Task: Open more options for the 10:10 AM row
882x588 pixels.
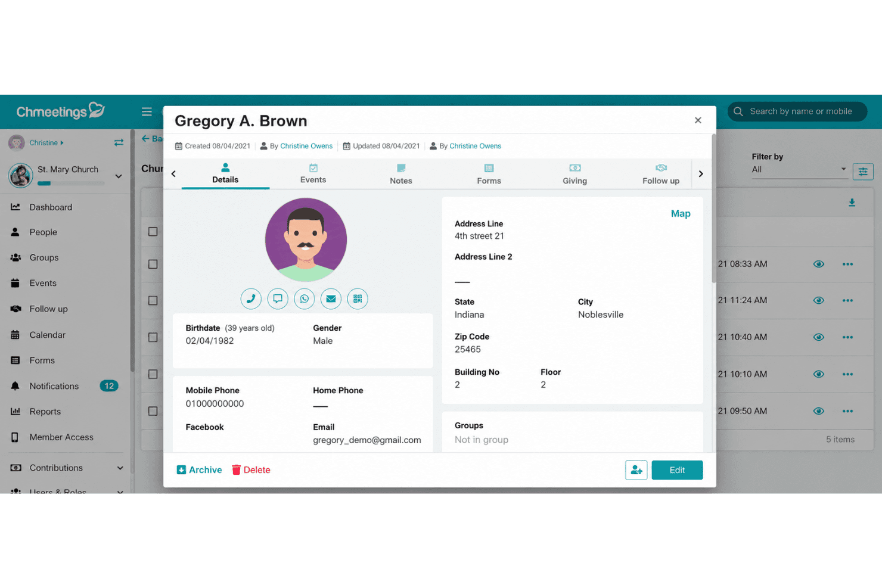Action: coord(847,374)
